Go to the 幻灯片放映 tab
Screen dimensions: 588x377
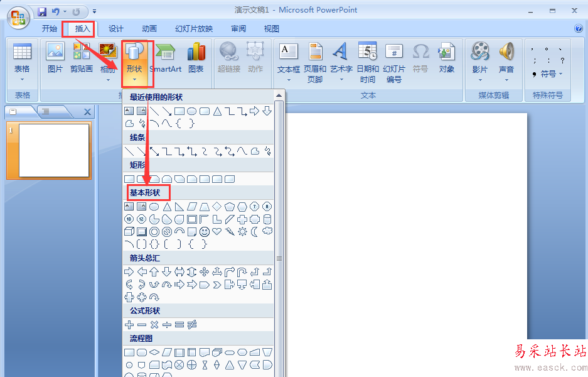(x=194, y=28)
